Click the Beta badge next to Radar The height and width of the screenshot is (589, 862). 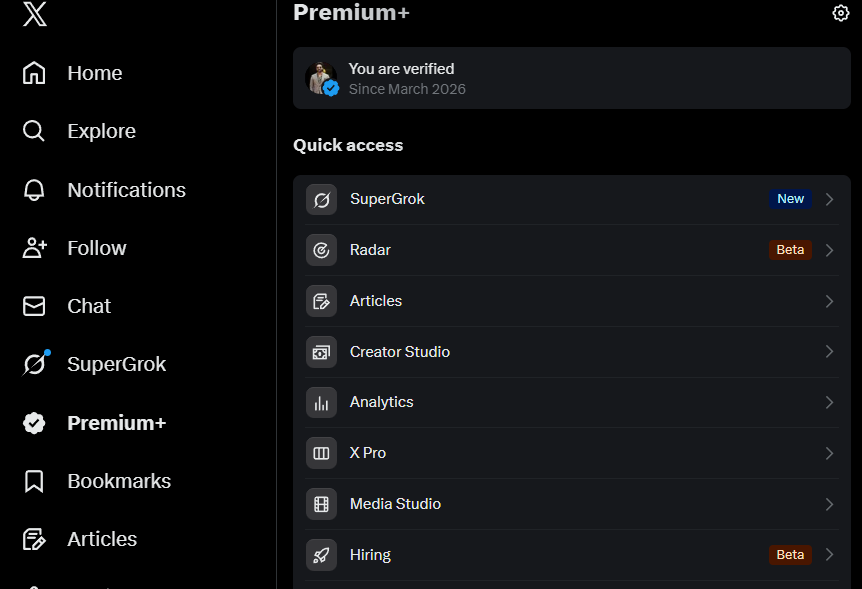[x=790, y=250]
